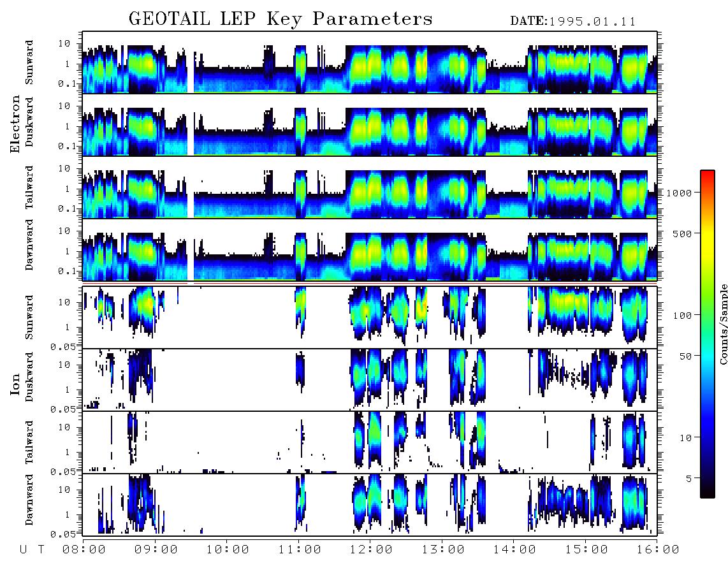728x561 pixels.
Task: Click the Electron Sunward spectrogram panel
Action: pyautogui.click(x=370, y=62)
